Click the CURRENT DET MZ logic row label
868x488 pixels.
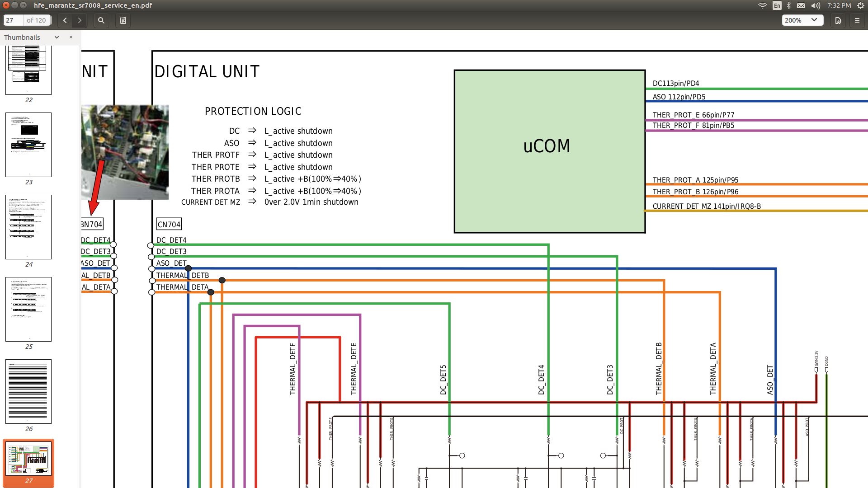click(211, 202)
